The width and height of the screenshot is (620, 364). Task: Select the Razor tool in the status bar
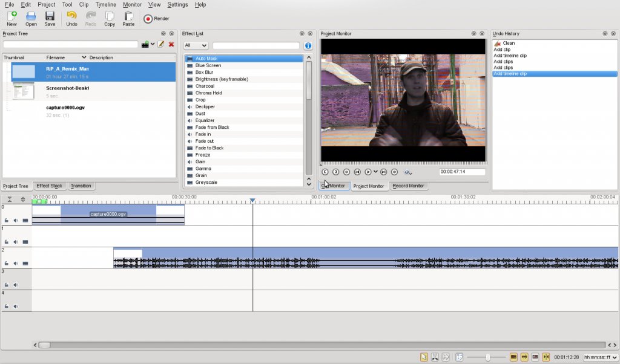(436, 357)
